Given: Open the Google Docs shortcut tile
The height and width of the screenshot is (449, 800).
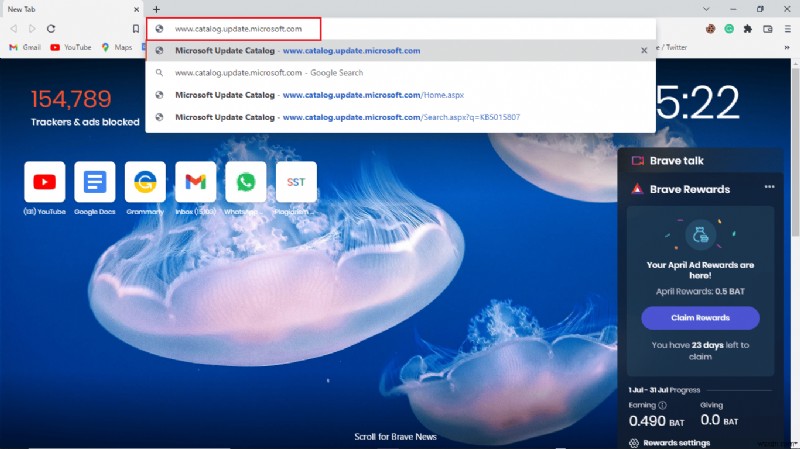Looking at the screenshot, I should click(x=94, y=182).
